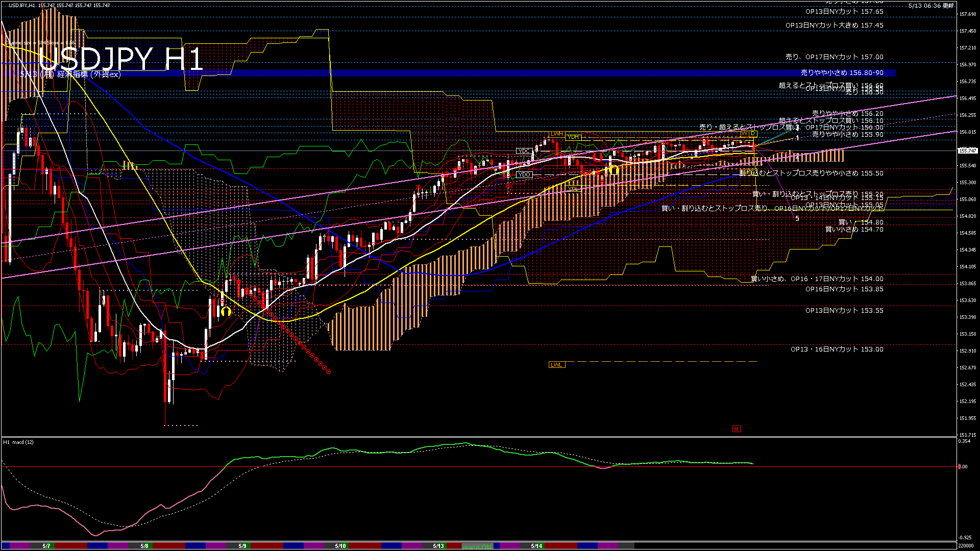
Task: Select label 超えるとストップロス買い 156.10
Action: (831, 120)
